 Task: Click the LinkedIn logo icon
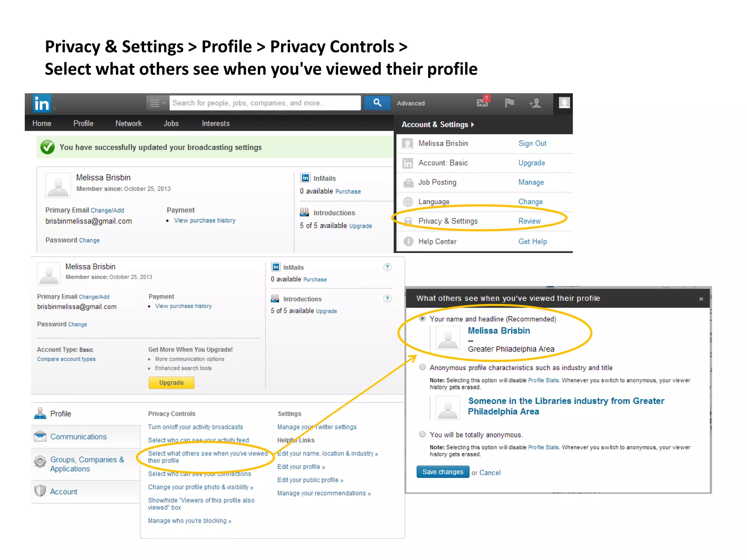tap(42, 104)
